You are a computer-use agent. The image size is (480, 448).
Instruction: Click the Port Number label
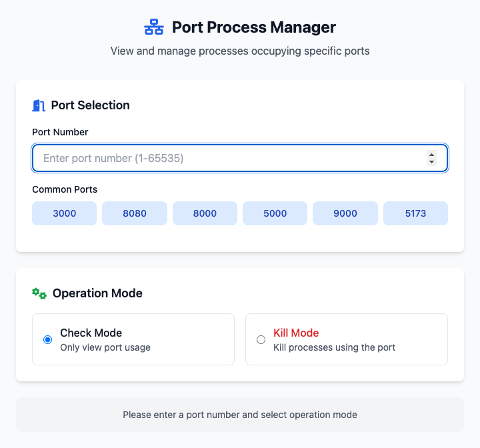click(60, 132)
